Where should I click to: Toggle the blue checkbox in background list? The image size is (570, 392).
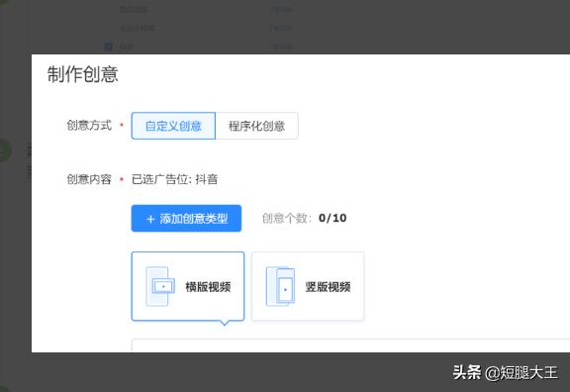(108, 47)
